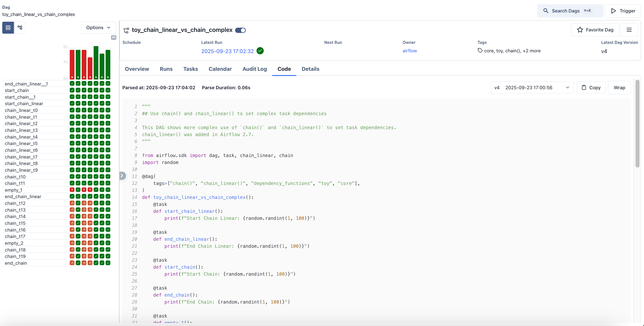644x326 pixels.
Task: Open the Calendar tab
Action: coord(220,69)
